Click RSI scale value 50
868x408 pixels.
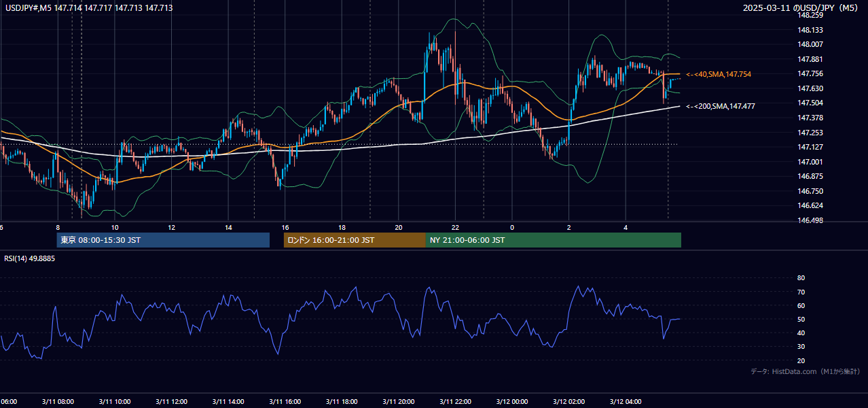point(801,319)
